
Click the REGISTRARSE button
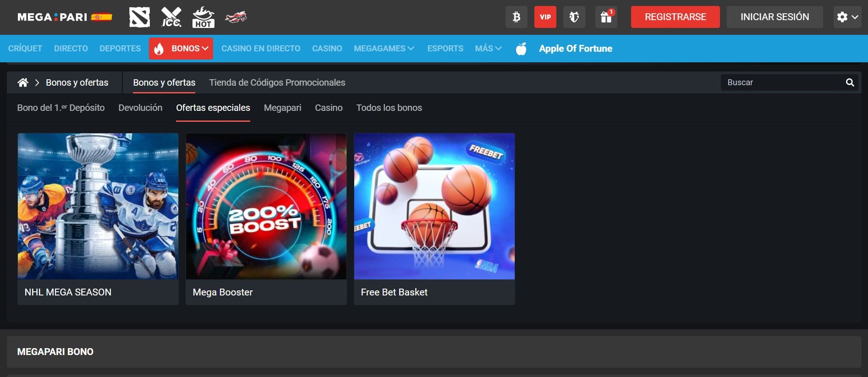coord(676,17)
